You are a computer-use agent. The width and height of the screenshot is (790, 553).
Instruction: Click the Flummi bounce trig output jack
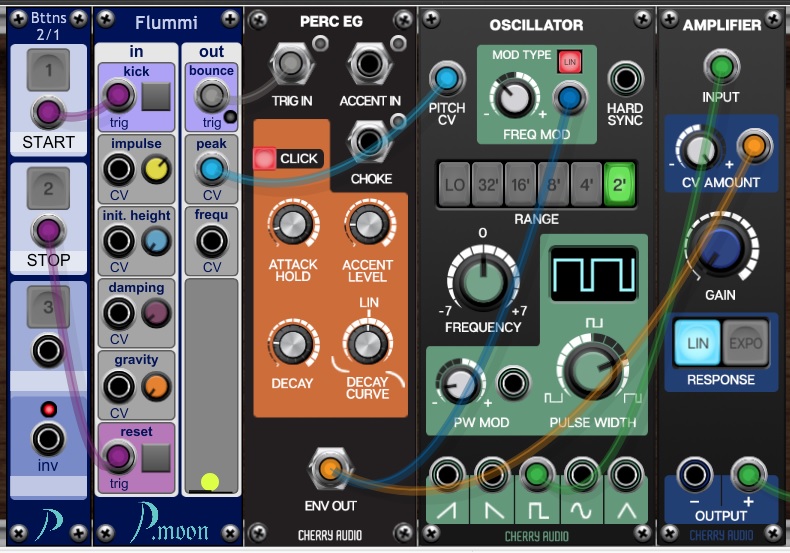pyautogui.click(x=211, y=96)
